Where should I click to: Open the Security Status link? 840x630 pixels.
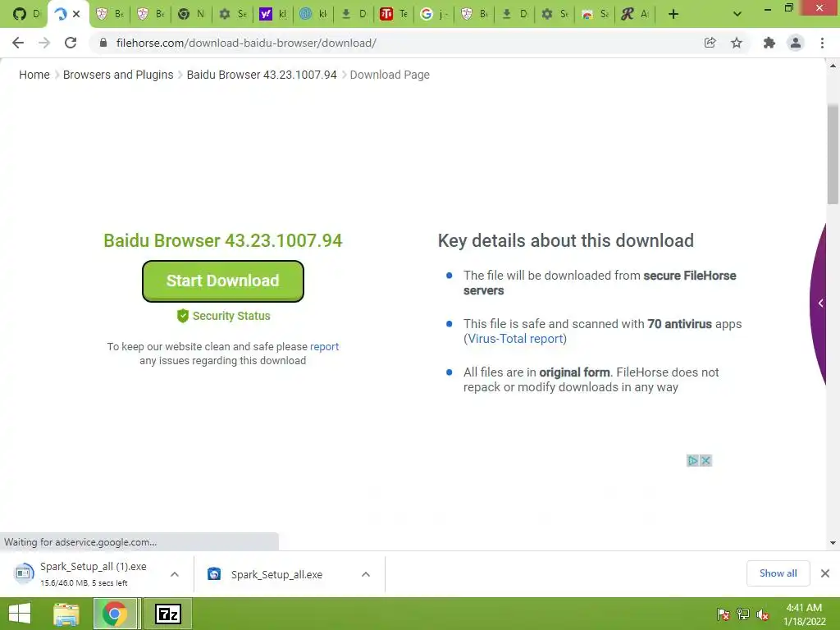pos(231,316)
